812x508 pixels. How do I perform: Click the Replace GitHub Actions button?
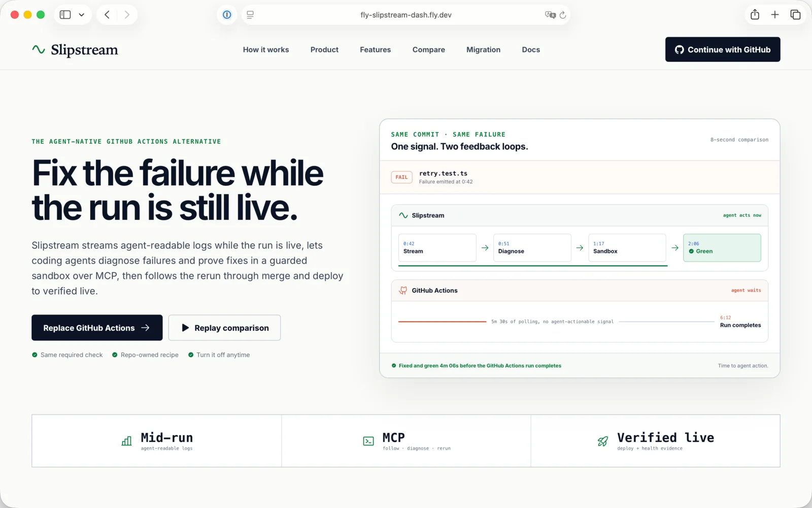(97, 328)
